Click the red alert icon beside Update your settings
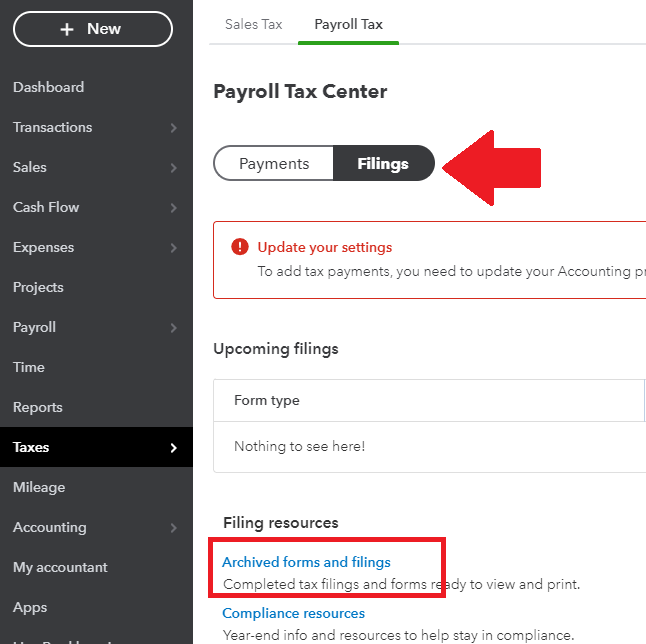Viewport: 646px width, 644px height. [239, 247]
